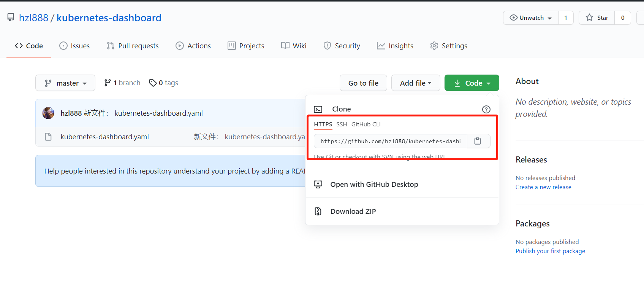Click the Go to file button
This screenshot has height=282, width=644.
pyautogui.click(x=363, y=83)
